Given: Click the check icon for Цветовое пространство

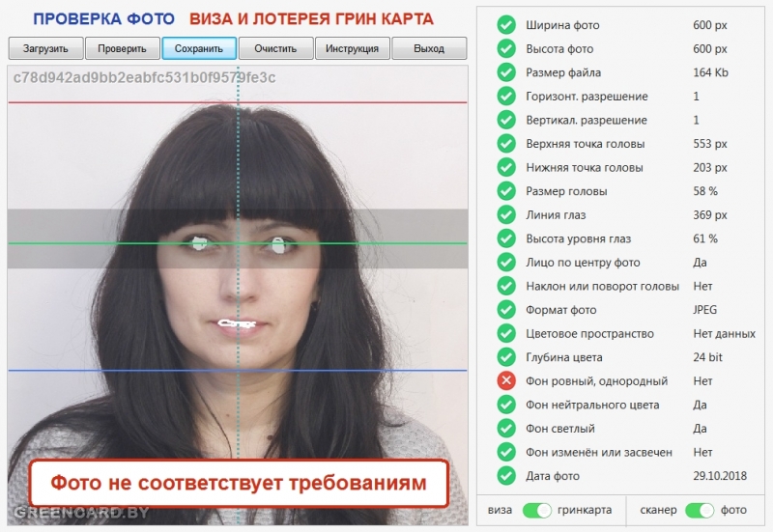Looking at the screenshot, I should 506,333.
